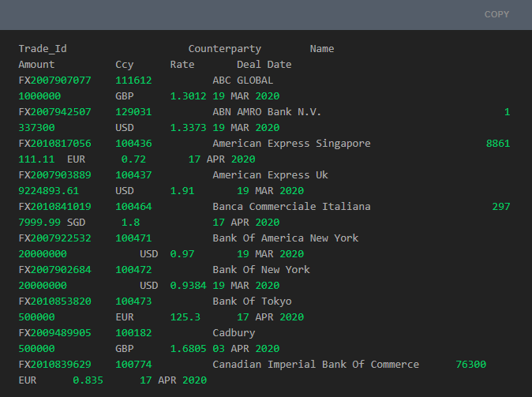Viewport: 532px width, 397px height.
Task: Click the SGD currency code
Action: (76, 223)
